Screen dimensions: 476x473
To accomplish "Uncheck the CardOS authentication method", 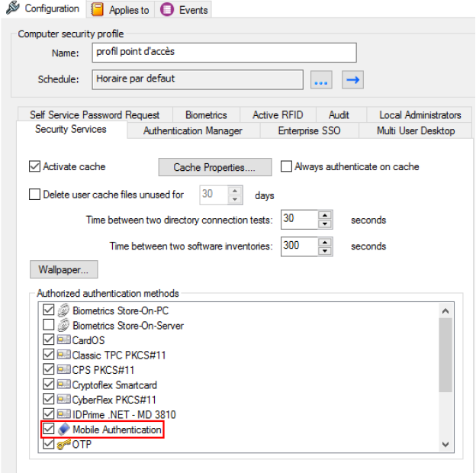I will click(x=49, y=339).
